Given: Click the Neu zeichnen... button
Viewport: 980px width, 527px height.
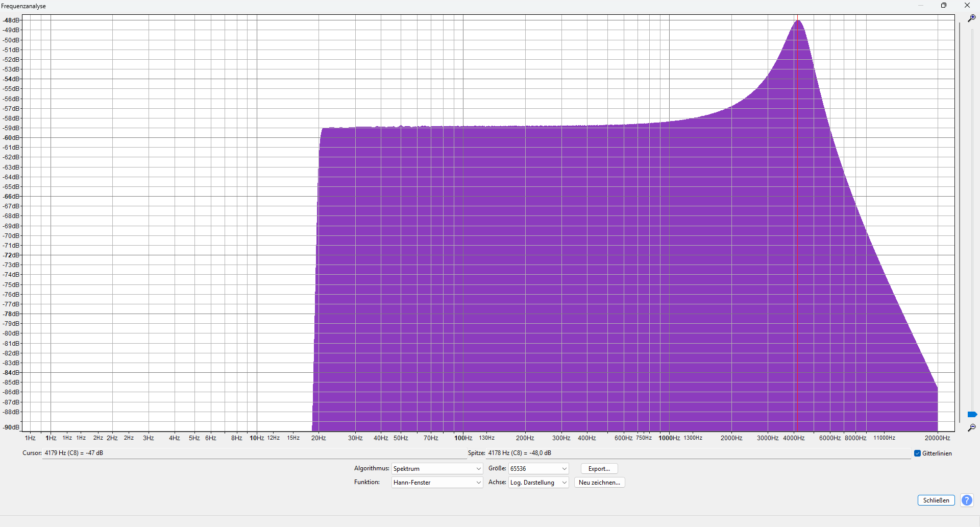Looking at the screenshot, I should tap(599, 483).
